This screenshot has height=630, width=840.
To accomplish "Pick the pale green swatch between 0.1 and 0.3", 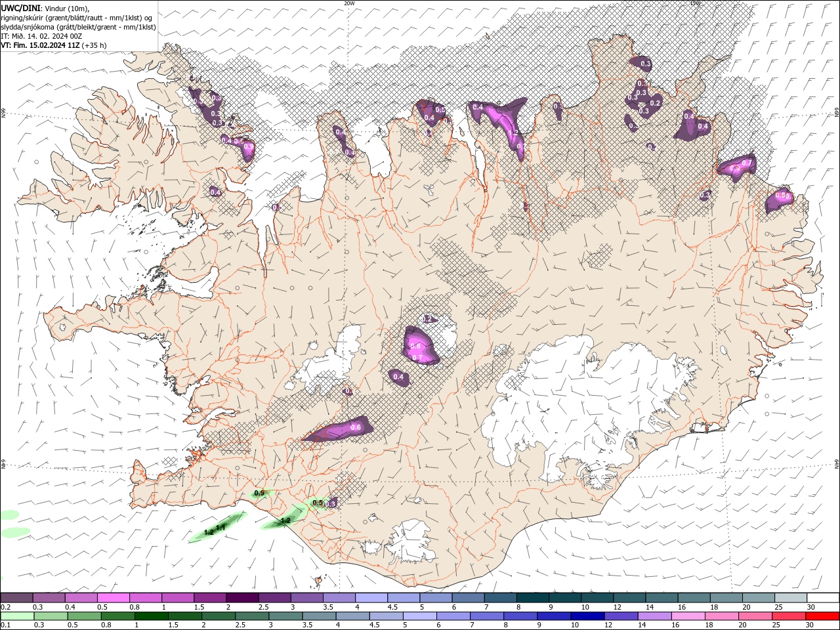I will pos(17,616).
